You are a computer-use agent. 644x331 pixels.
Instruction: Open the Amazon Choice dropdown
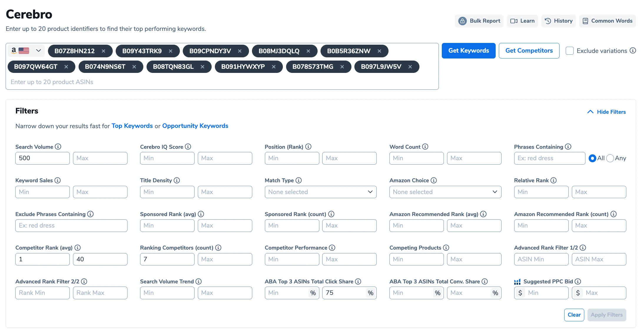coord(444,192)
